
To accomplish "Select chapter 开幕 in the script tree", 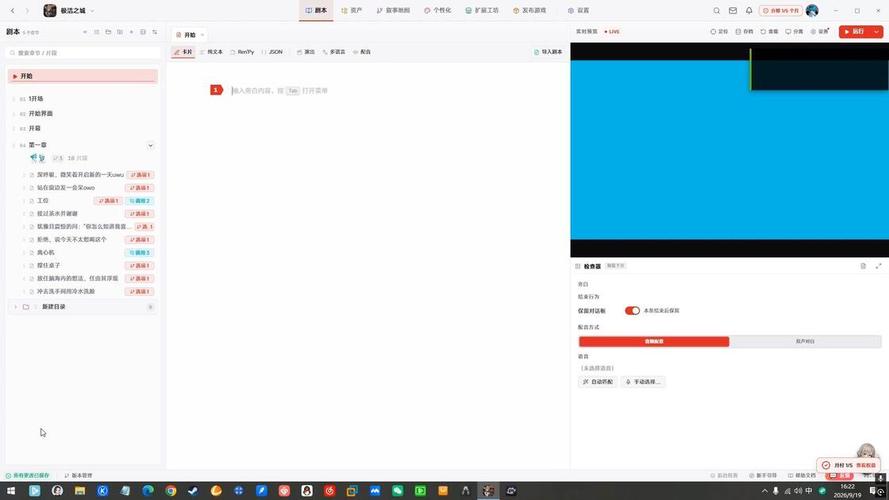I will tap(35, 128).
